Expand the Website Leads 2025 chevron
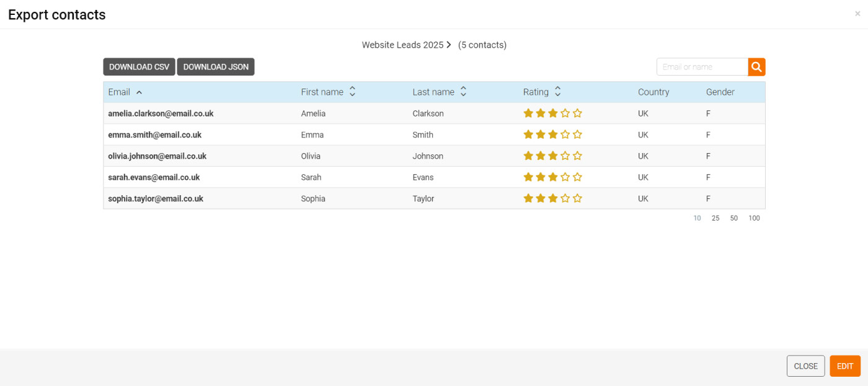The height and width of the screenshot is (386, 868). (x=448, y=45)
